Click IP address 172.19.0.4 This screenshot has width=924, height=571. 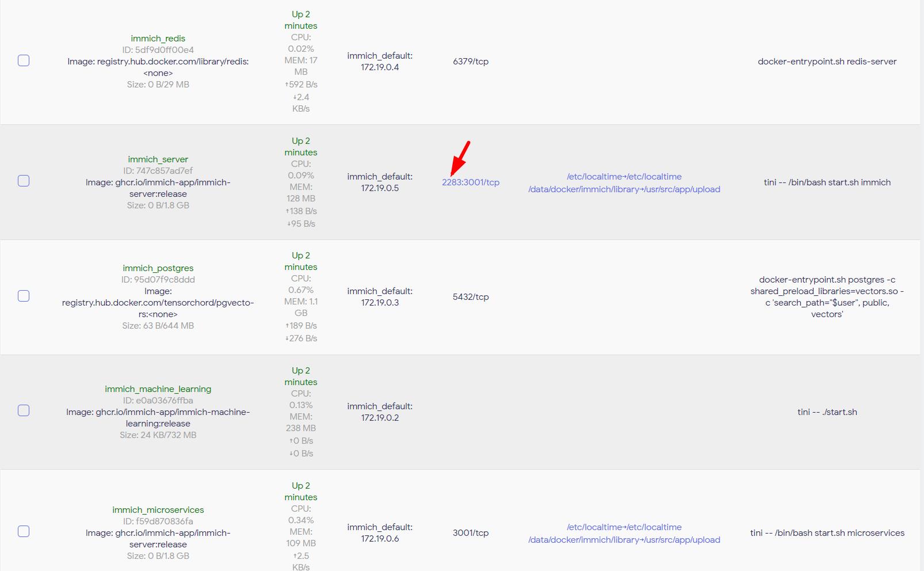(380, 67)
